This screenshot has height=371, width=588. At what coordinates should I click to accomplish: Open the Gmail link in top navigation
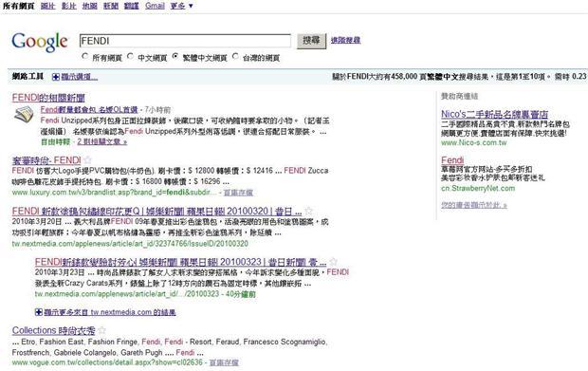pyautogui.click(x=155, y=6)
